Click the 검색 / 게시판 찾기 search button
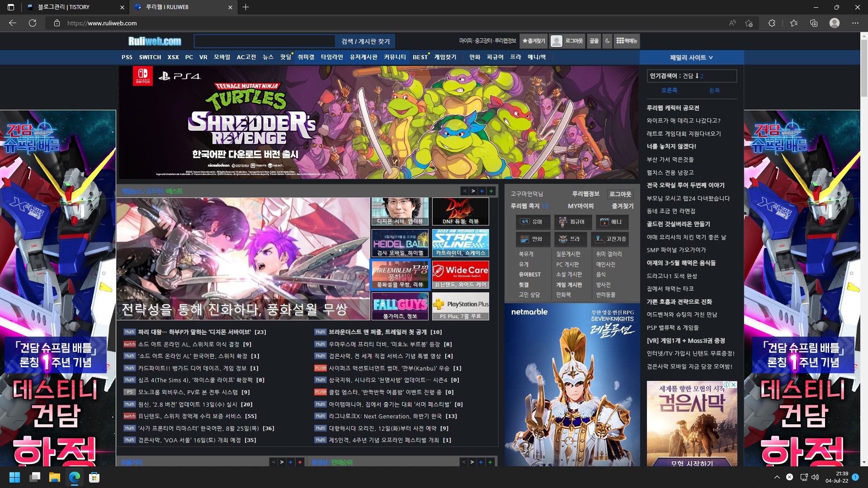868x488 pixels. click(365, 42)
